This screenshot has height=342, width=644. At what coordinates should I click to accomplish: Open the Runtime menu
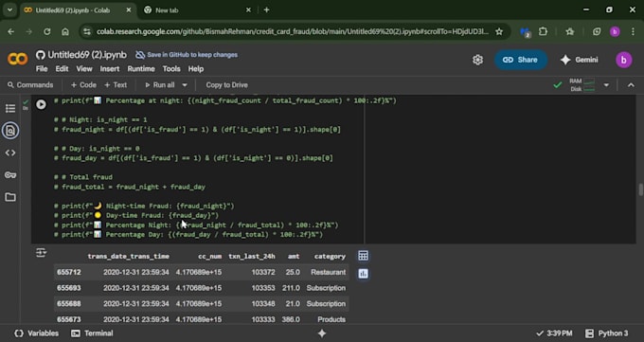coord(141,69)
